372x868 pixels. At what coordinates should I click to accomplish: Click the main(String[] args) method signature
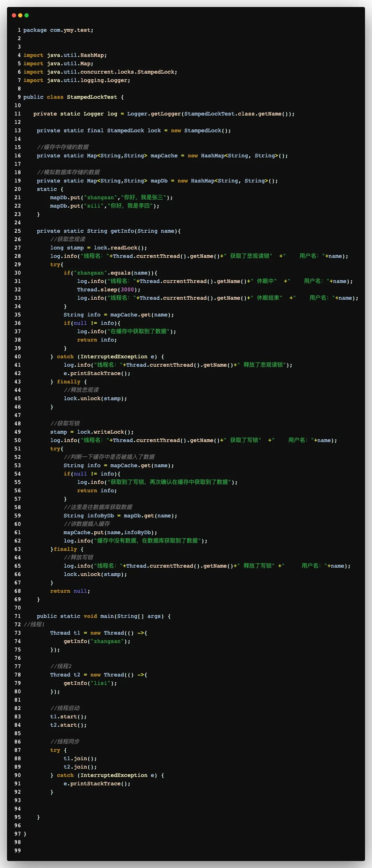click(x=104, y=616)
